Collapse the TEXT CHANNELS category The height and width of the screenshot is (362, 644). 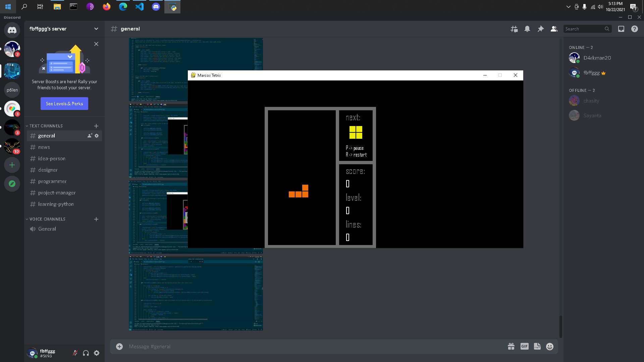[46, 126]
